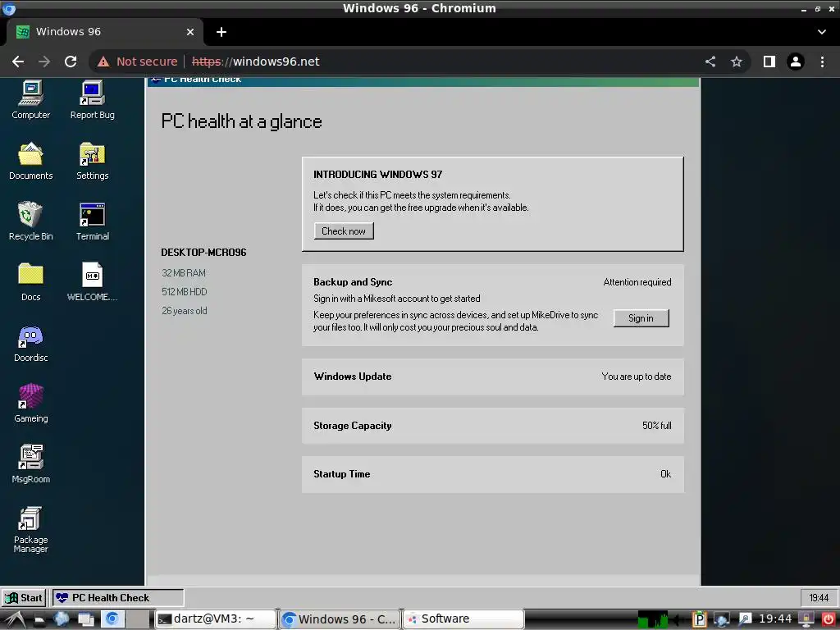Open the Chromium profile icon
The height and width of the screenshot is (630, 840).
[796, 62]
